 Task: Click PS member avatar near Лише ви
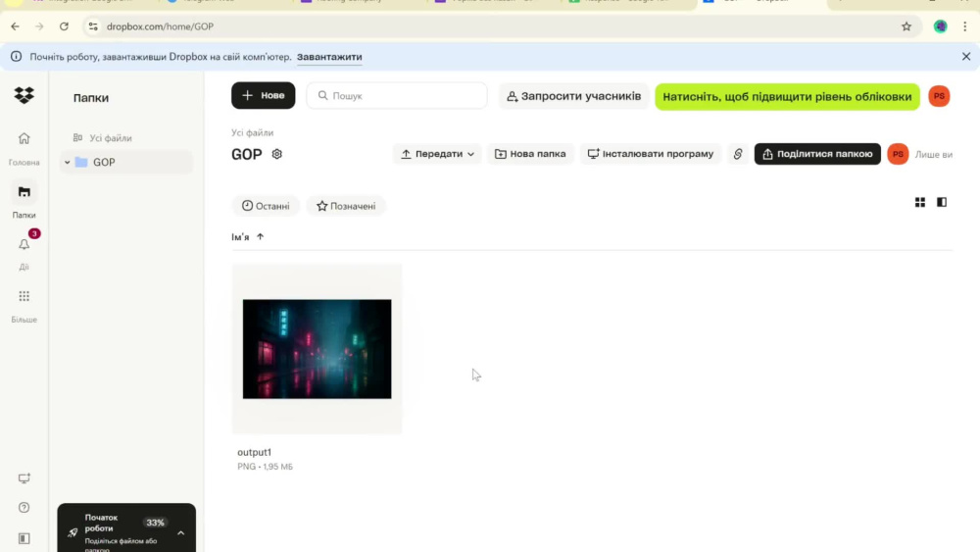pyautogui.click(x=898, y=154)
